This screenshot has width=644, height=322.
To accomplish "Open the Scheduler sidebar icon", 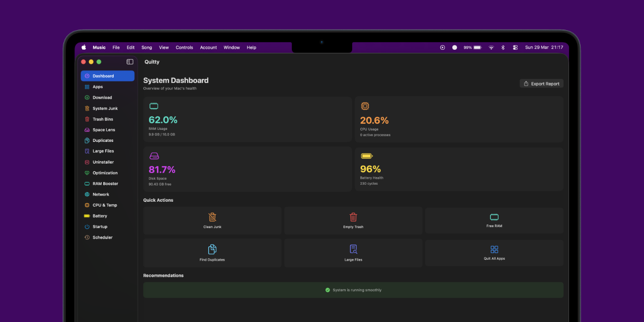I will pos(87,237).
